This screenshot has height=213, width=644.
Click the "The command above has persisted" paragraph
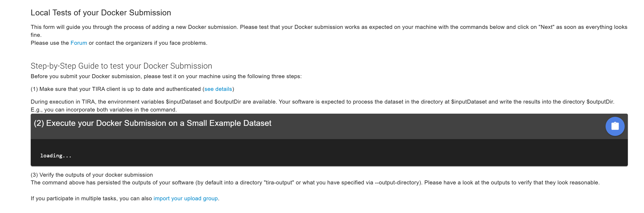tap(315, 183)
